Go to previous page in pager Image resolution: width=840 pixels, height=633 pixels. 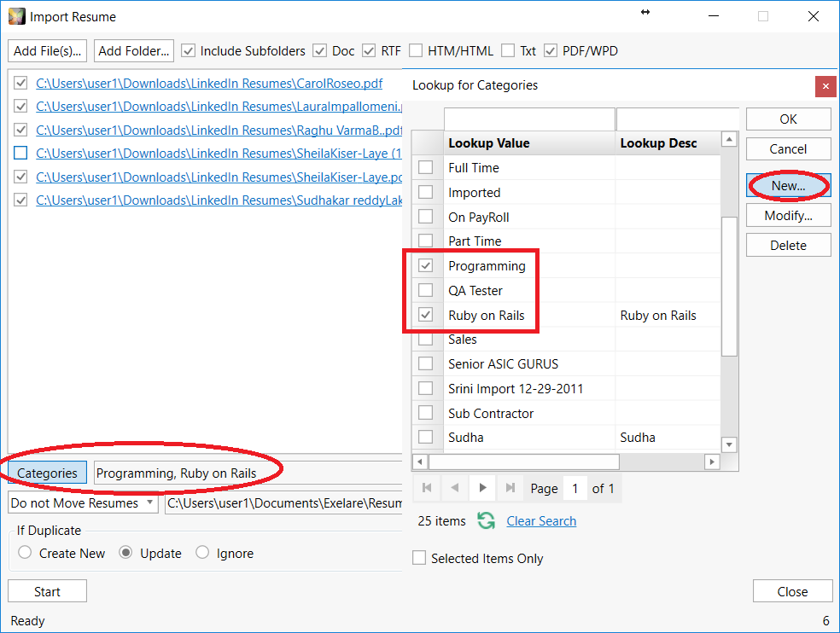[x=455, y=488]
